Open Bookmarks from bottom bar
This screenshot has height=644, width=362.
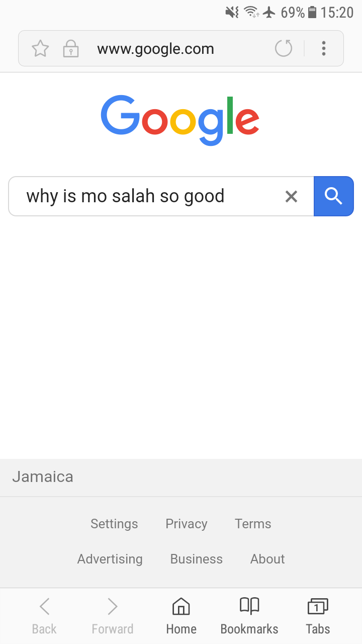pyautogui.click(x=249, y=616)
